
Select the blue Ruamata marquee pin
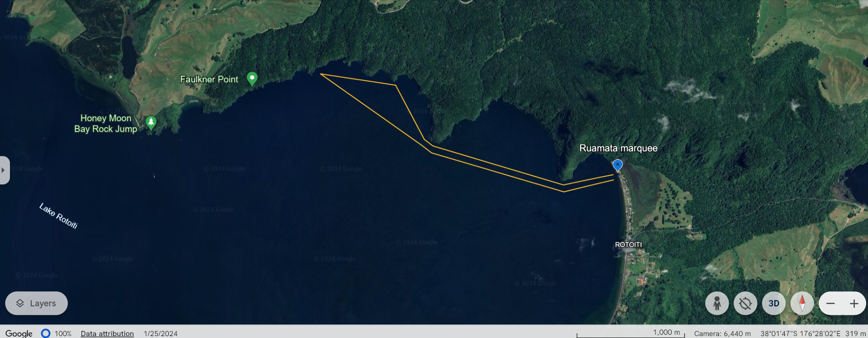click(617, 165)
